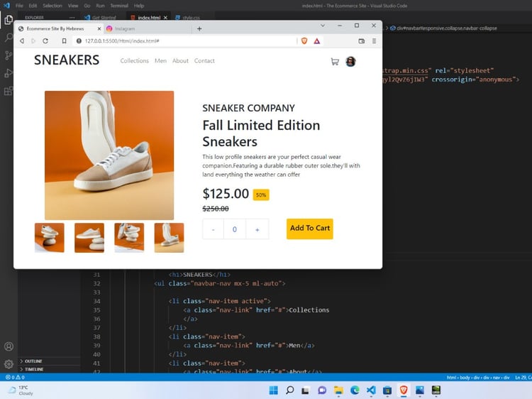Viewport: 532px width, 399px height.
Task: Select the first sneaker thumbnail
Action: click(x=50, y=238)
